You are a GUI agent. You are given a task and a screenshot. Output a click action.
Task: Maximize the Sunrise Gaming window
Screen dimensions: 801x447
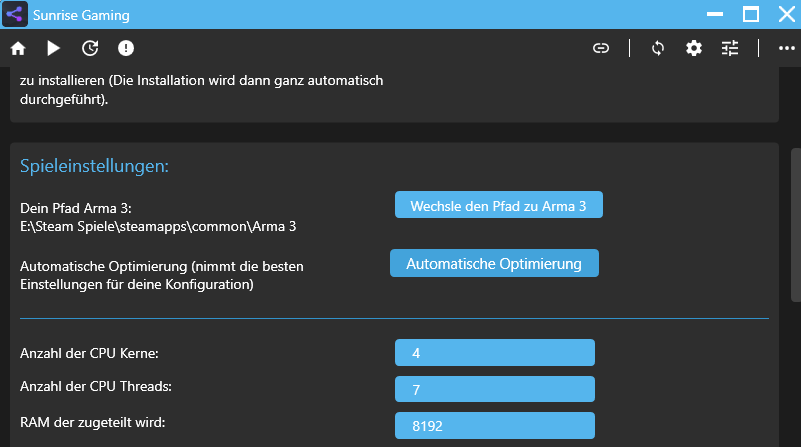point(751,14)
